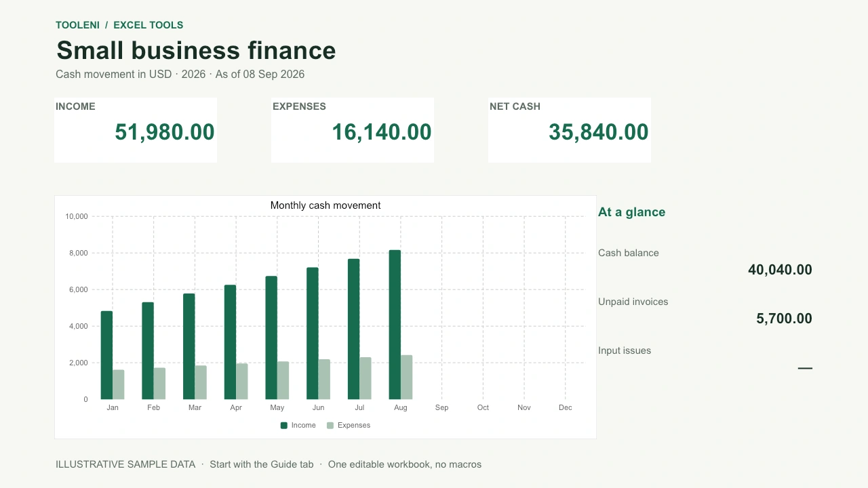Click the ILLUSTRATIVE SAMPLE DATA footer text
This screenshot has height=488, width=868.
tap(125, 464)
